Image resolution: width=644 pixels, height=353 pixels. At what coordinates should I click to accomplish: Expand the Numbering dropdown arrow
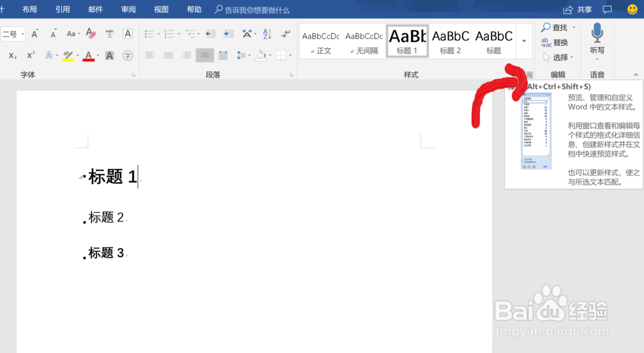pos(178,33)
